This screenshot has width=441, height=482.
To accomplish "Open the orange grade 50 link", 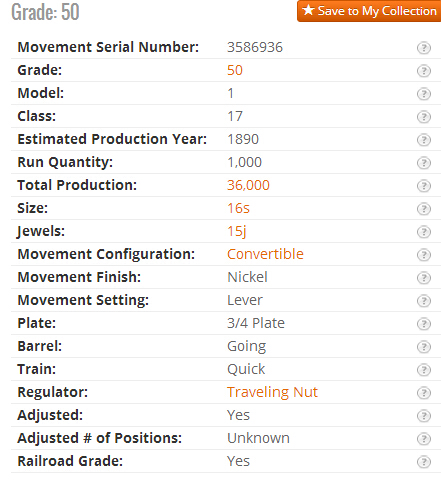I will tap(235, 70).
